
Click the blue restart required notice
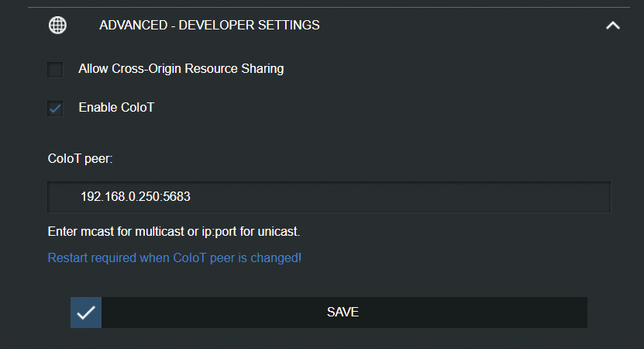click(x=174, y=257)
